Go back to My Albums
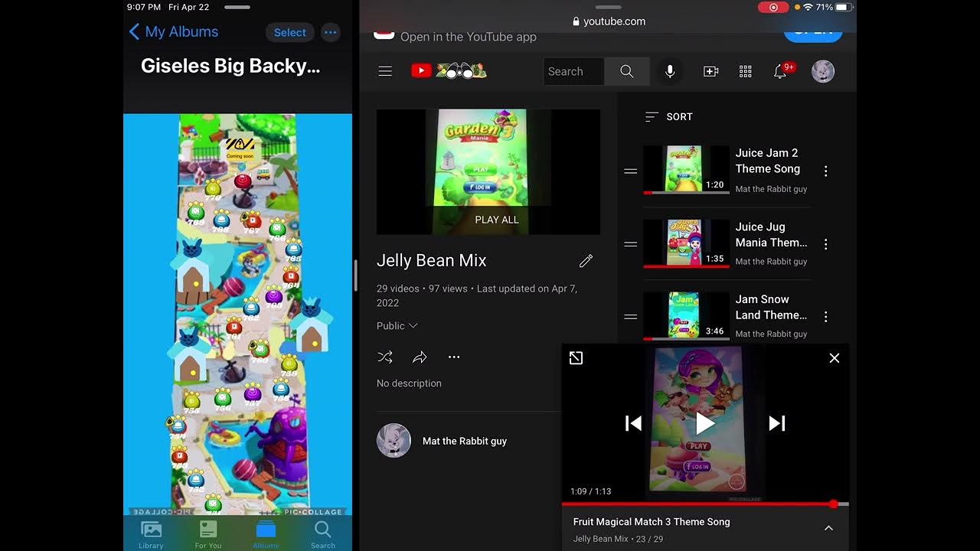 (174, 32)
